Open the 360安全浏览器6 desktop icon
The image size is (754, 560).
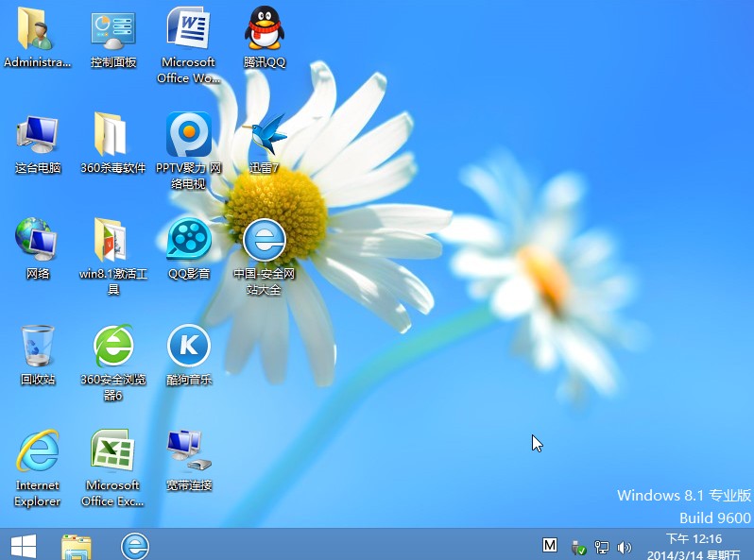click(x=113, y=346)
